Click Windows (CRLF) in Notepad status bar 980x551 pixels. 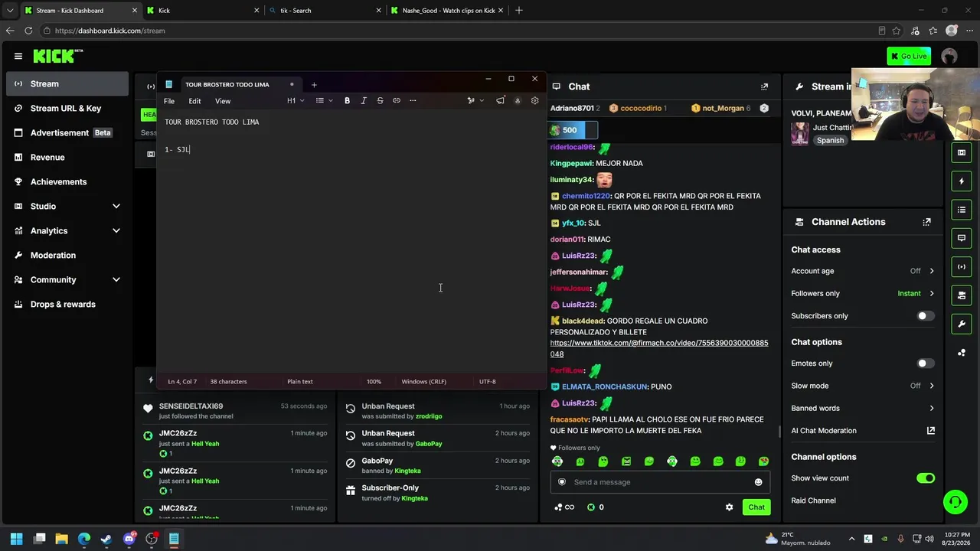click(423, 381)
